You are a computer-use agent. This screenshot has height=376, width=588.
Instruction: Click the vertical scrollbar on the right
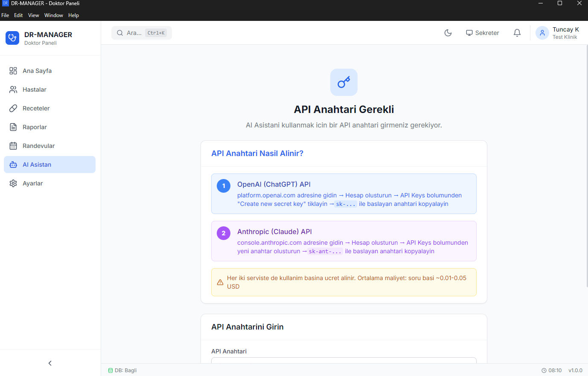(x=586, y=166)
